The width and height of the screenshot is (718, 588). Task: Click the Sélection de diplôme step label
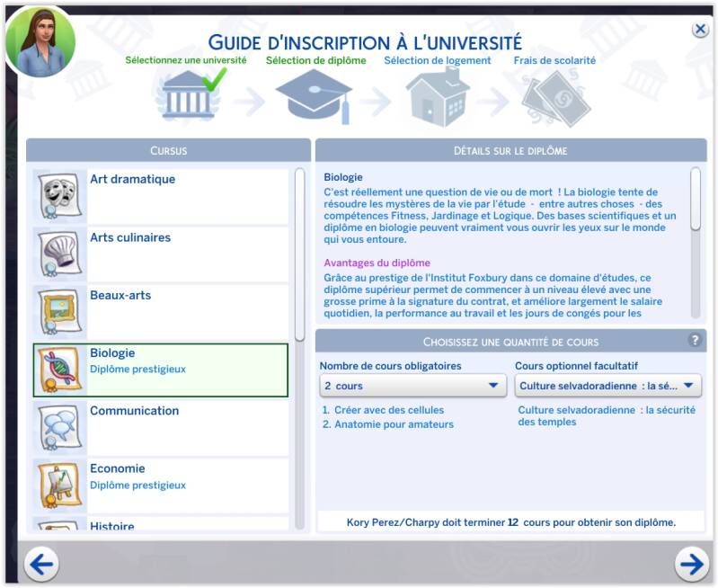click(x=316, y=60)
